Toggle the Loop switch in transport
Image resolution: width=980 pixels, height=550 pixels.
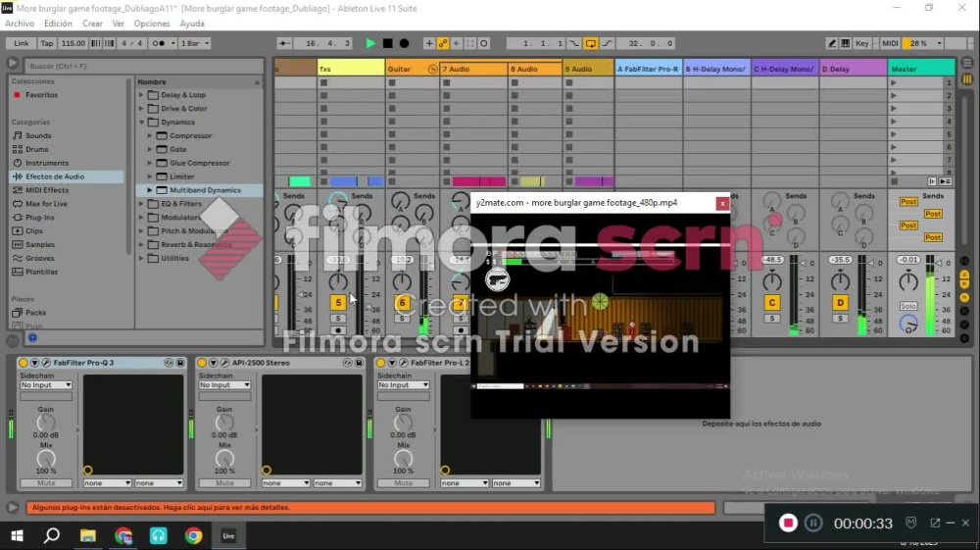(591, 43)
